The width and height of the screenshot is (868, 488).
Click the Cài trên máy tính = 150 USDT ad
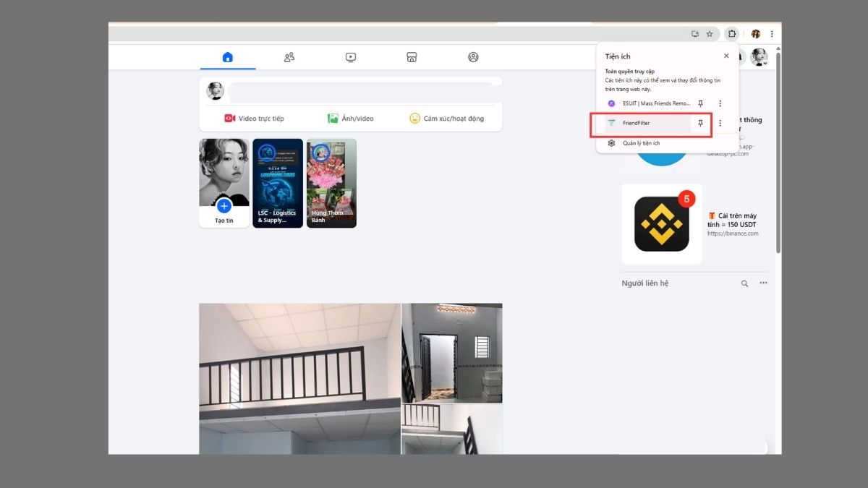pyautogui.click(x=733, y=221)
